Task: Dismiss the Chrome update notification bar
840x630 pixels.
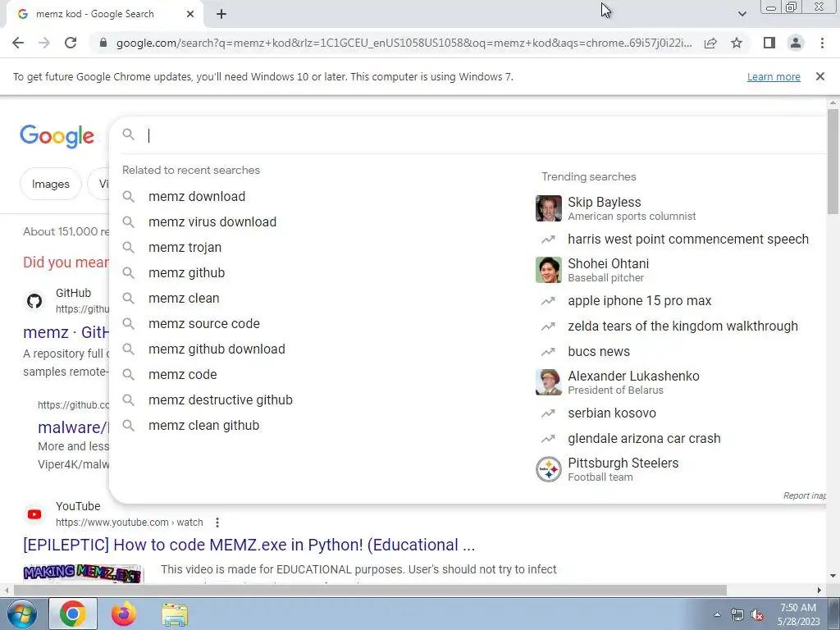Action: pyautogui.click(x=819, y=76)
